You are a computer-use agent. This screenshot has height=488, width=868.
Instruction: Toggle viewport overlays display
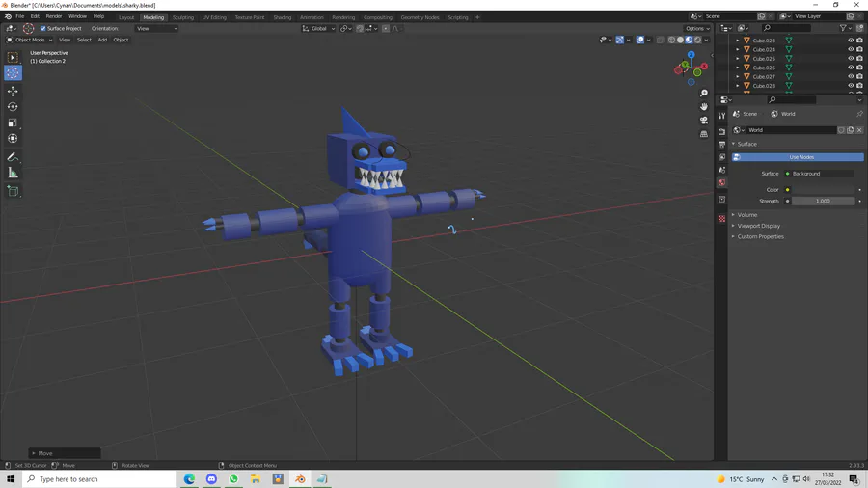640,40
